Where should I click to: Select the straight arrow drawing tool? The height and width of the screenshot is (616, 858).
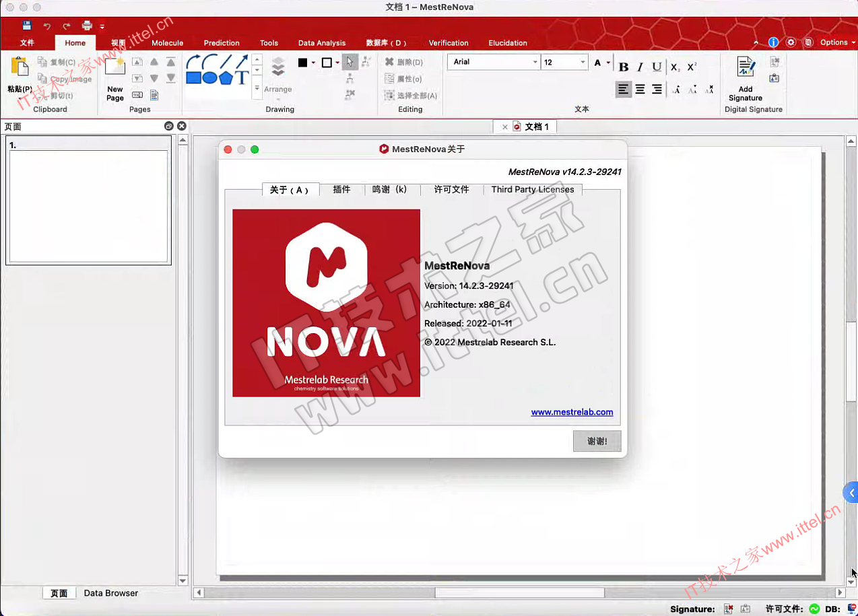(242, 61)
